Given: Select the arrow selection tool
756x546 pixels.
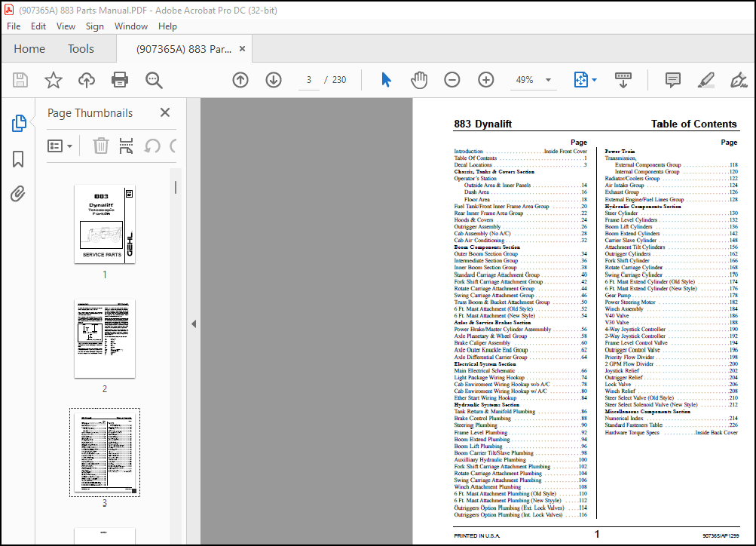Looking at the screenshot, I should tap(386, 80).
